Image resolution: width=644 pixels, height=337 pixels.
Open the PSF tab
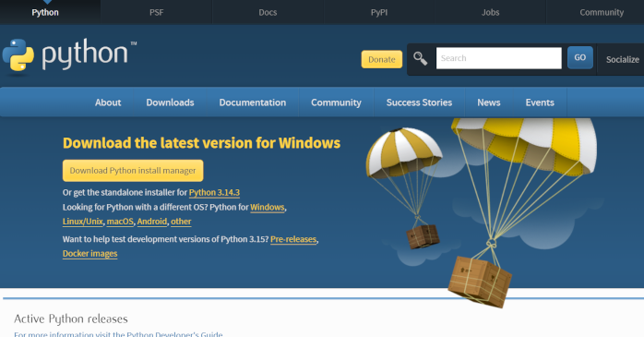pos(157,12)
